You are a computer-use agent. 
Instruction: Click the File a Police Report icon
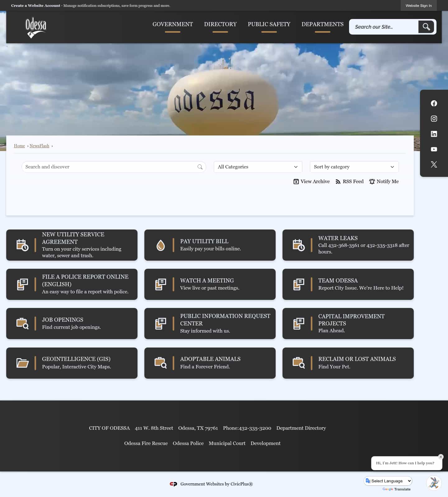tap(22, 284)
